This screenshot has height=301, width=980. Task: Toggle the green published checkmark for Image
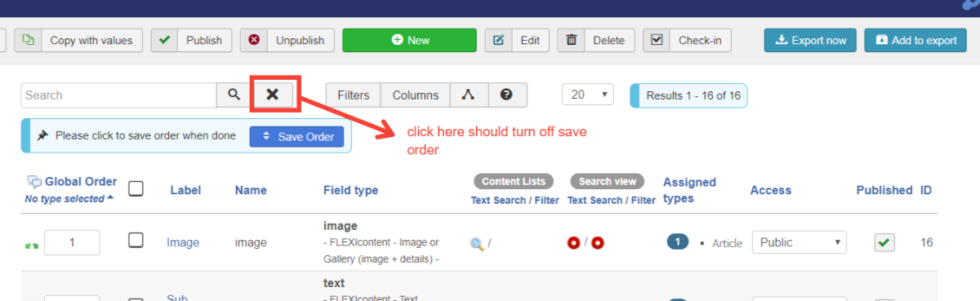click(x=884, y=242)
